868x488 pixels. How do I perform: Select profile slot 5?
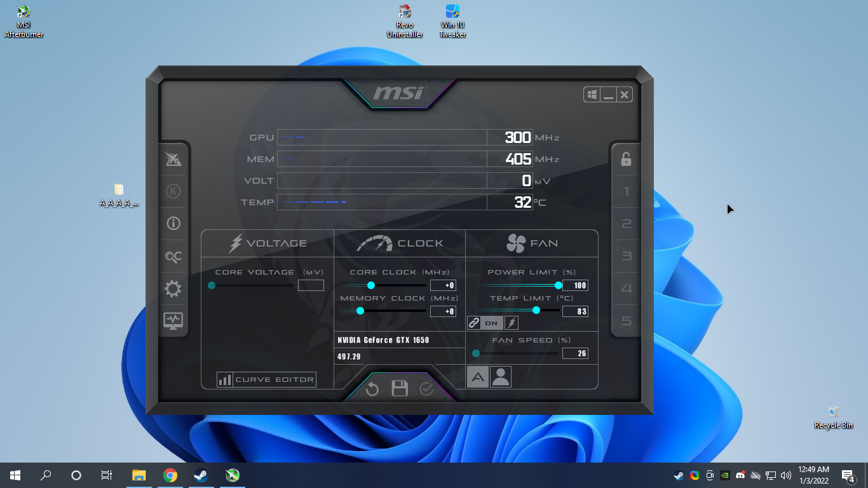(x=627, y=321)
